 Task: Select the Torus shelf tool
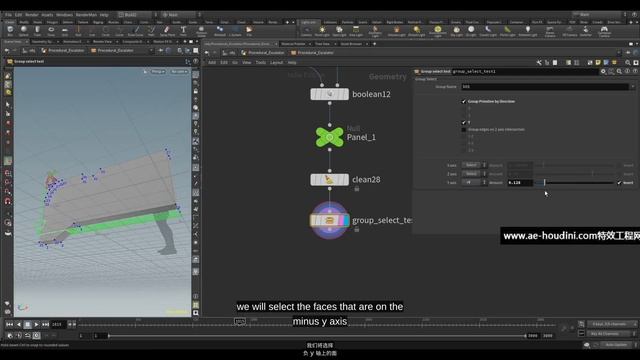(x=51, y=31)
